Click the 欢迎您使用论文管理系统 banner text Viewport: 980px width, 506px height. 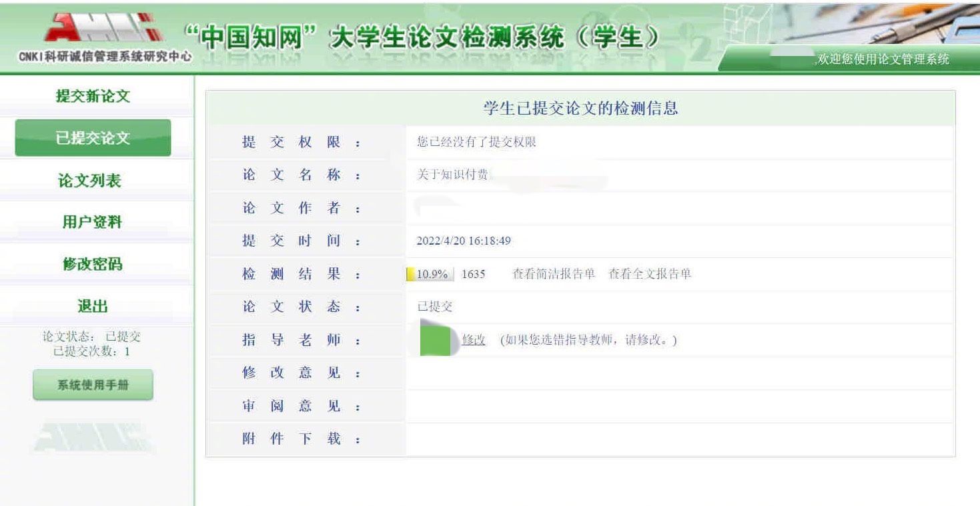pyautogui.click(x=883, y=59)
